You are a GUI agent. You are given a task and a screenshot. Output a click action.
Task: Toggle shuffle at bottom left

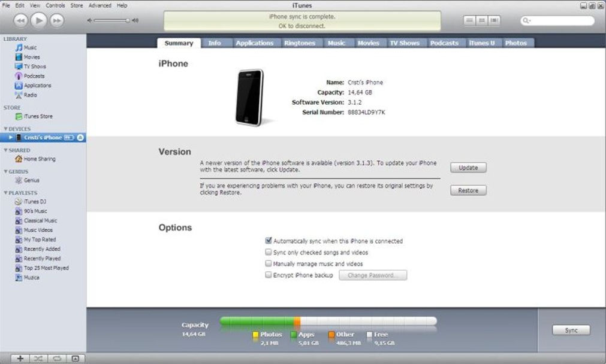pyautogui.click(x=38, y=359)
